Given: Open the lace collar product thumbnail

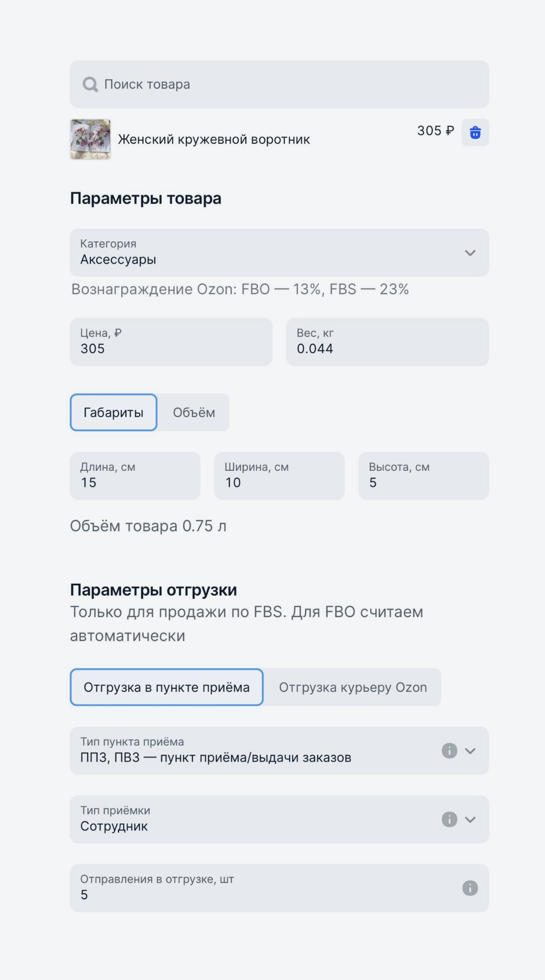Looking at the screenshot, I should click(x=90, y=139).
